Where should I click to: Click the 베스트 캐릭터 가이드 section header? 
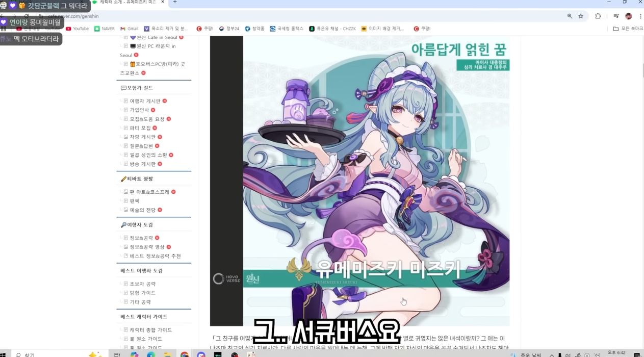pyautogui.click(x=144, y=317)
